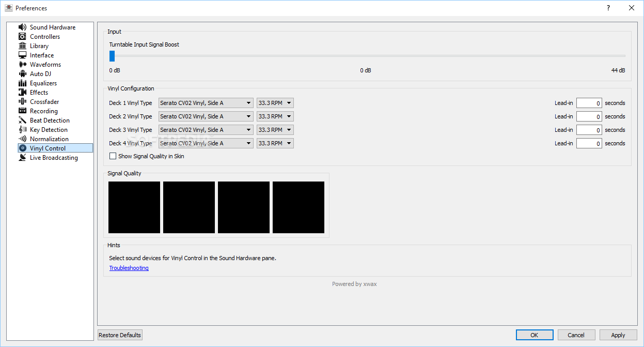
Task: Click the Crossfader icon
Action: tap(22, 102)
